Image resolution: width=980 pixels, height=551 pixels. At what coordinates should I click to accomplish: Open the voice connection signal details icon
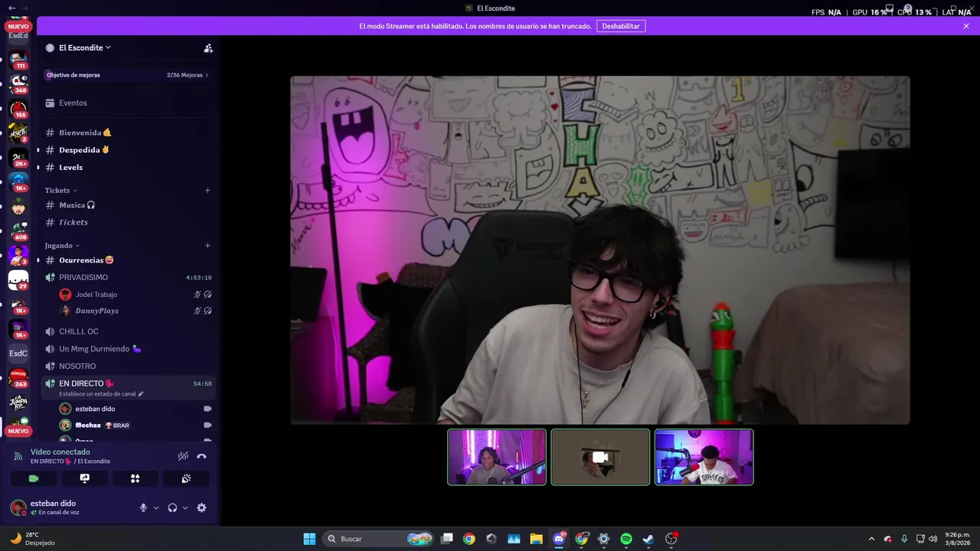tap(18, 456)
